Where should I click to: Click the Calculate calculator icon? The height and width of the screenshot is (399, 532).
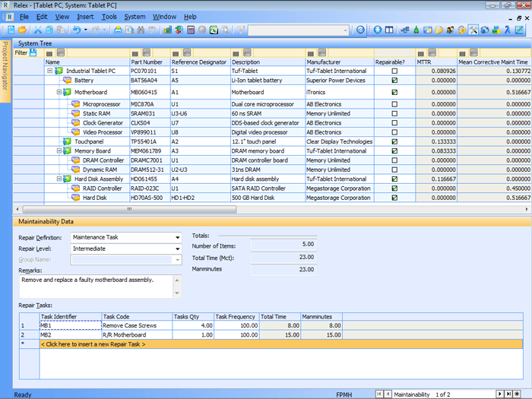pos(191,30)
